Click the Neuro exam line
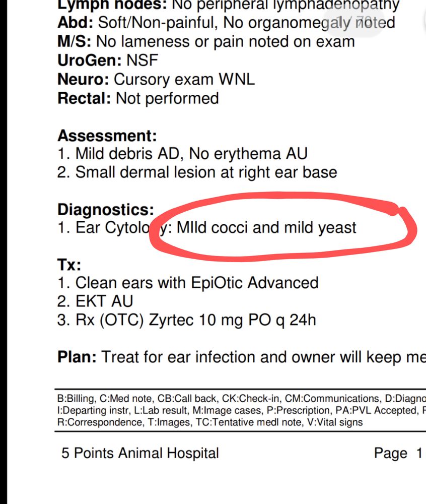This screenshot has height=504, width=426. 156,79
